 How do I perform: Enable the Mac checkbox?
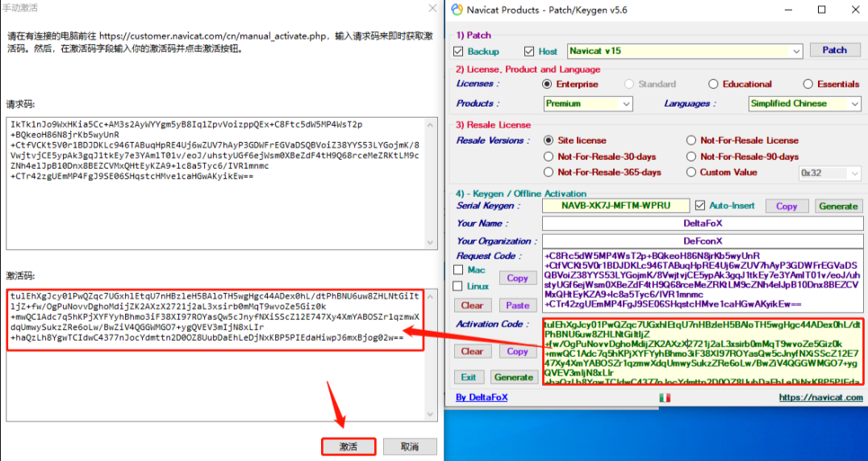[x=459, y=270]
